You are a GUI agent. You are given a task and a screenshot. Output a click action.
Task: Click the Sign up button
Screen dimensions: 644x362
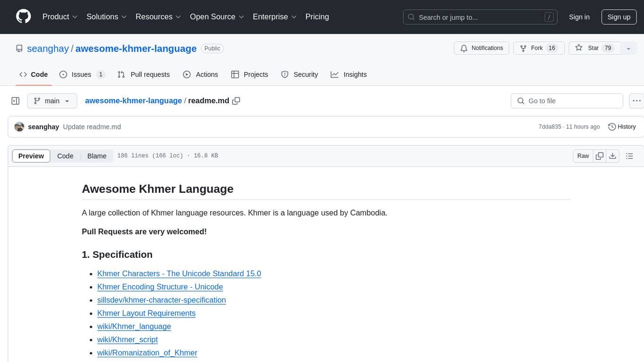point(619,17)
